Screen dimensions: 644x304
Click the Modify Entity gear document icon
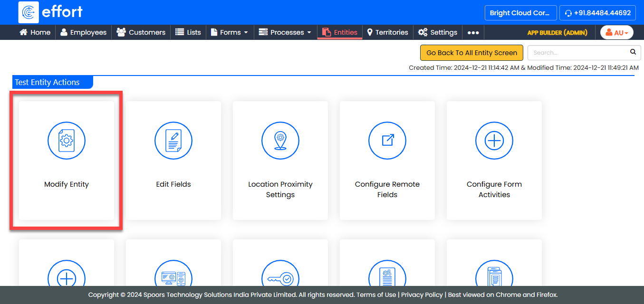(x=67, y=141)
